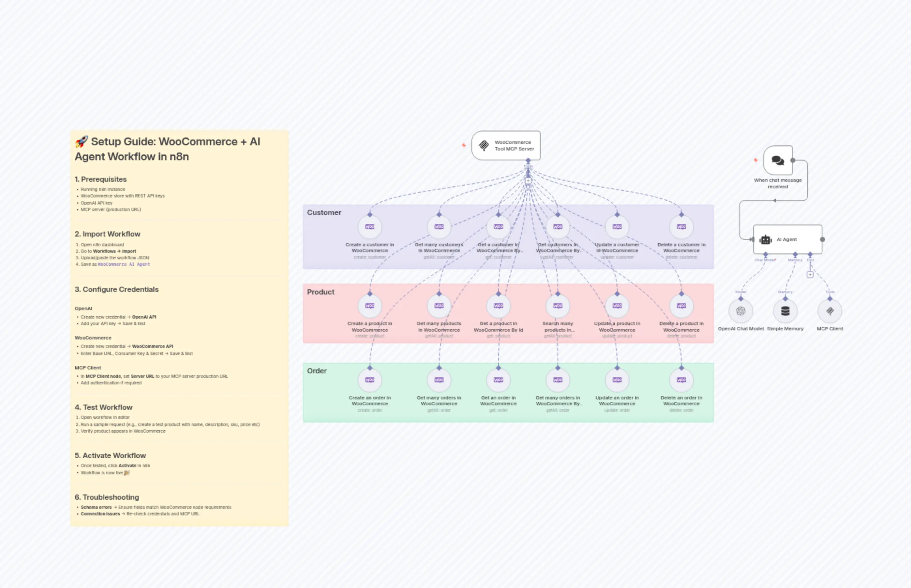
Task: Select the Create a customer in WooCommerce node
Action: click(x=369, y=227)
